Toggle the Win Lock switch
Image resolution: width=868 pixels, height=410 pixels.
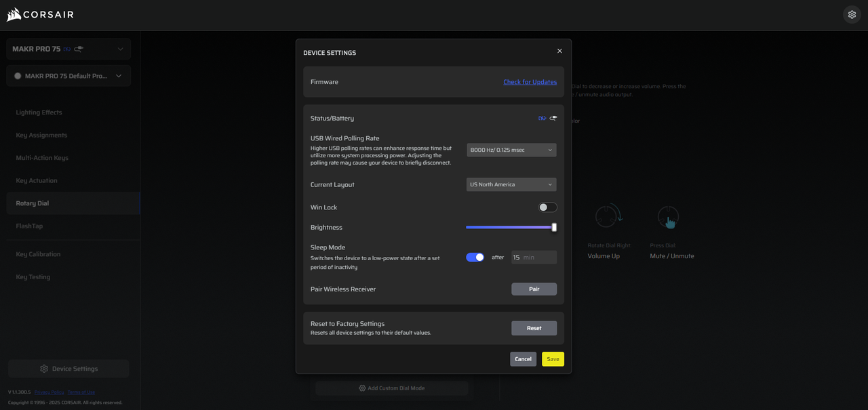[547, 207]
